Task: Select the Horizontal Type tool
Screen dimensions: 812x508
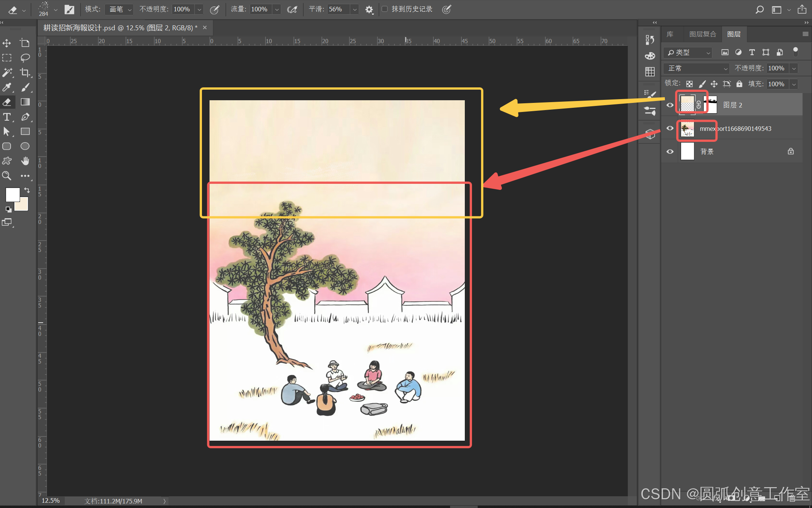Action: tap(7, 117)
